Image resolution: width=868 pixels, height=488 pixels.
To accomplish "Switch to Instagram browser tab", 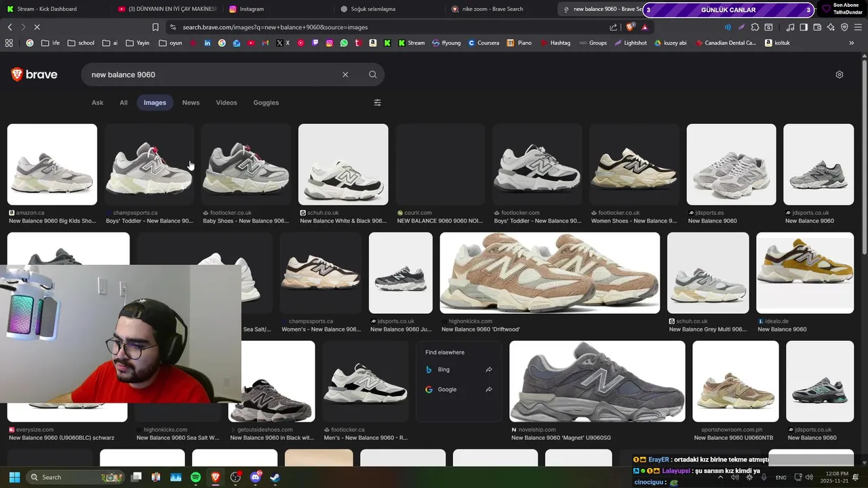I will 277,9.
